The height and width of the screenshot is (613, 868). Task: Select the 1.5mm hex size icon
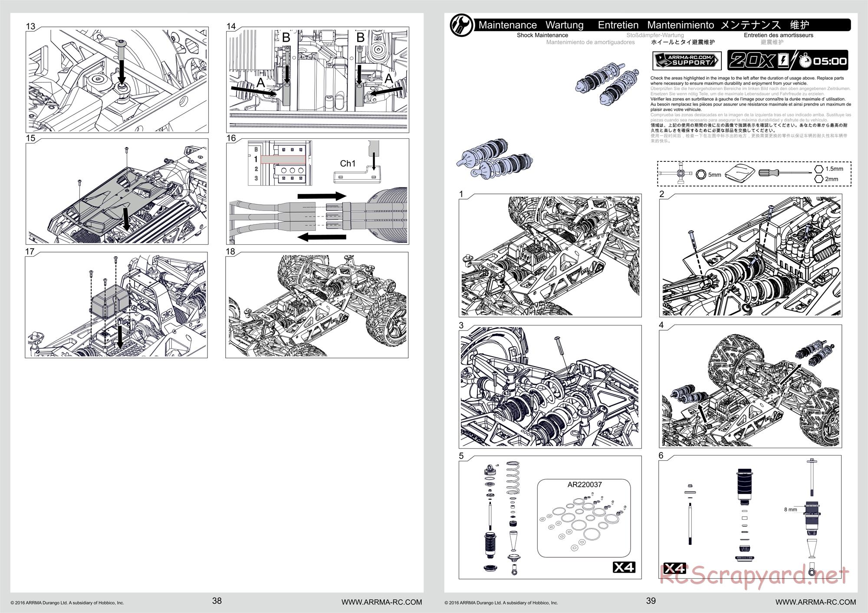click(x=819, y=169)
